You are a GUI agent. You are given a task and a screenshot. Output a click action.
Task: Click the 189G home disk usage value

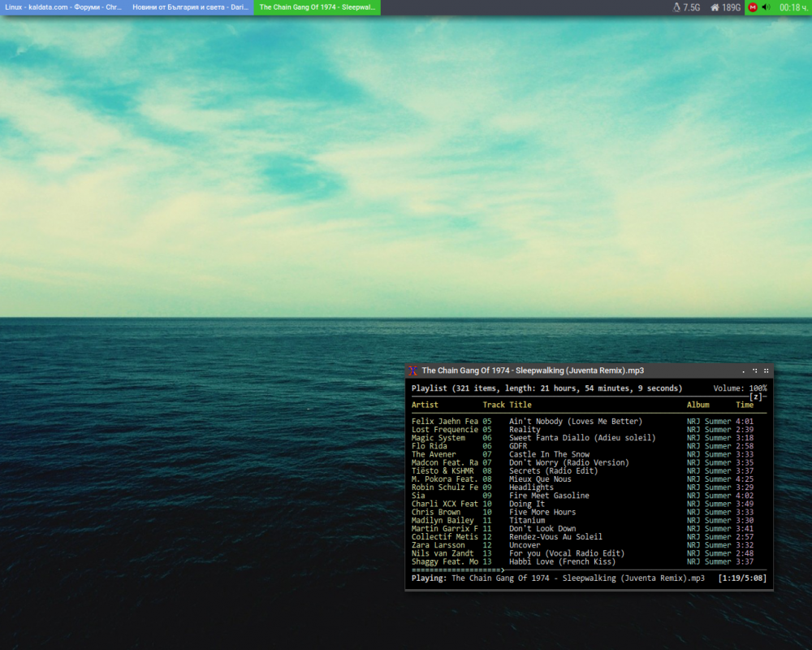click(732, 7)
